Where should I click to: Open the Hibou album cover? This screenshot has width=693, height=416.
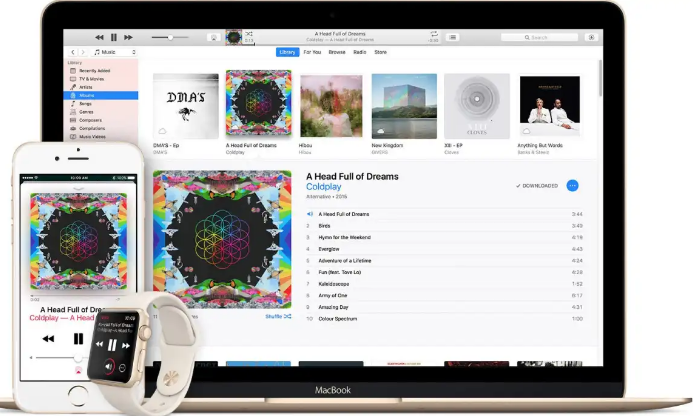point(331,106)
